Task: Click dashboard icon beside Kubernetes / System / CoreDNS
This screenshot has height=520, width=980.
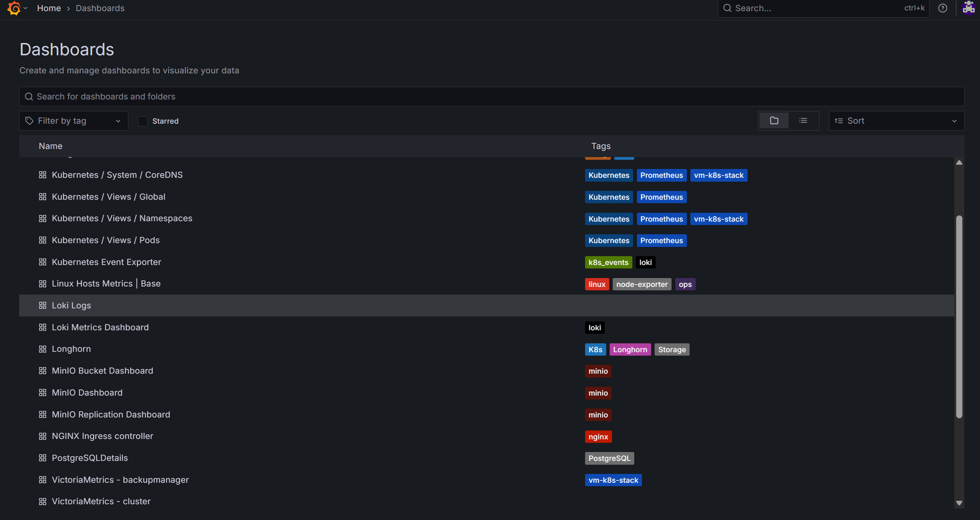Action: coord(43,175)
